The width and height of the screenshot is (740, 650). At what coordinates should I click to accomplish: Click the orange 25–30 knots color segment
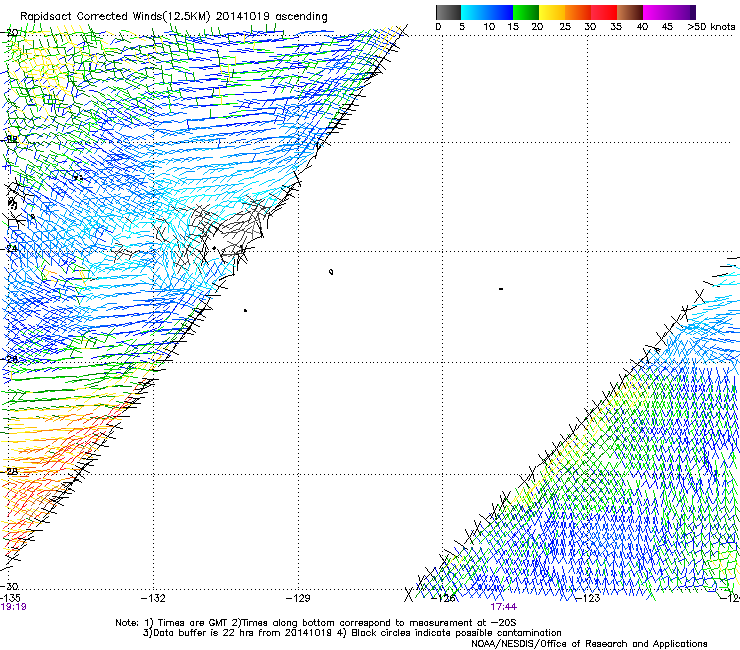tap(578, 12)
